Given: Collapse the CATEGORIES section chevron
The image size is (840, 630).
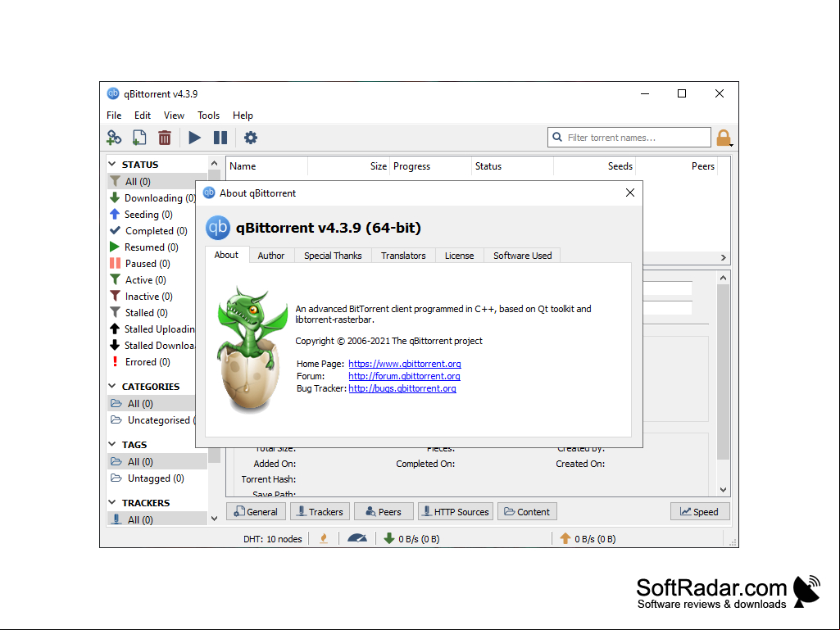Looking at the screenshot, I should coord(112,386).
